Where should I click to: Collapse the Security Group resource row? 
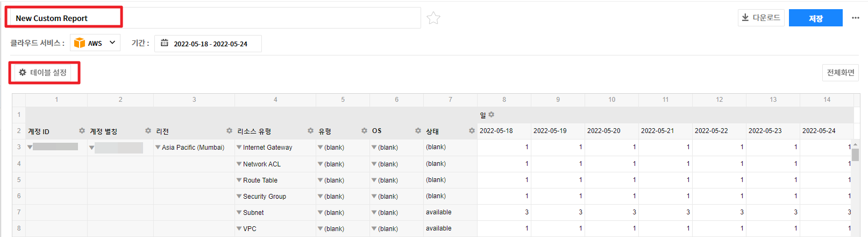click(x=239, y=197)
